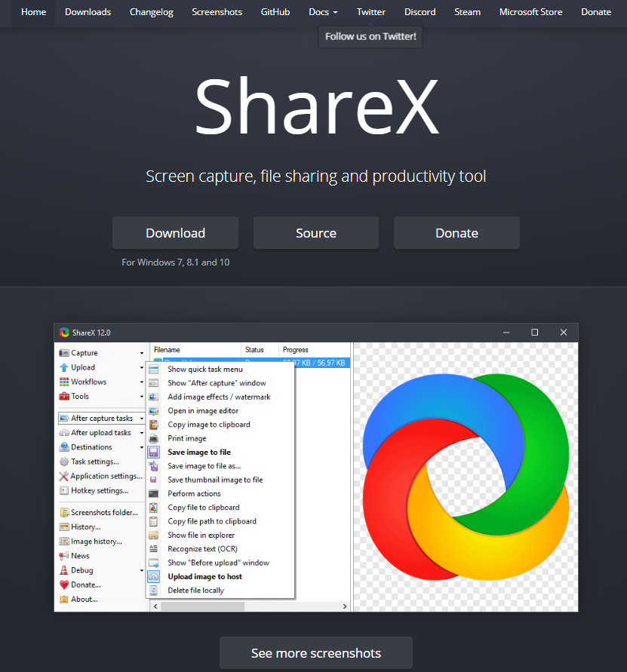Click the ShareX logo in title bar
The width and height of the screenshot is (627, 672).
coord(64,333)
